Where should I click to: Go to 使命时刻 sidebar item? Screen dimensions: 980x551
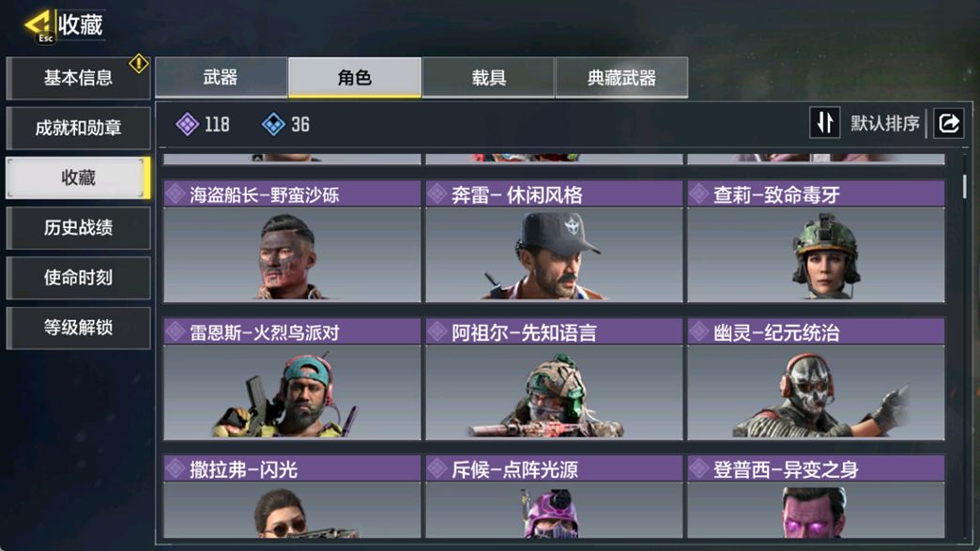pyautogui.click(x=78, y=277)
